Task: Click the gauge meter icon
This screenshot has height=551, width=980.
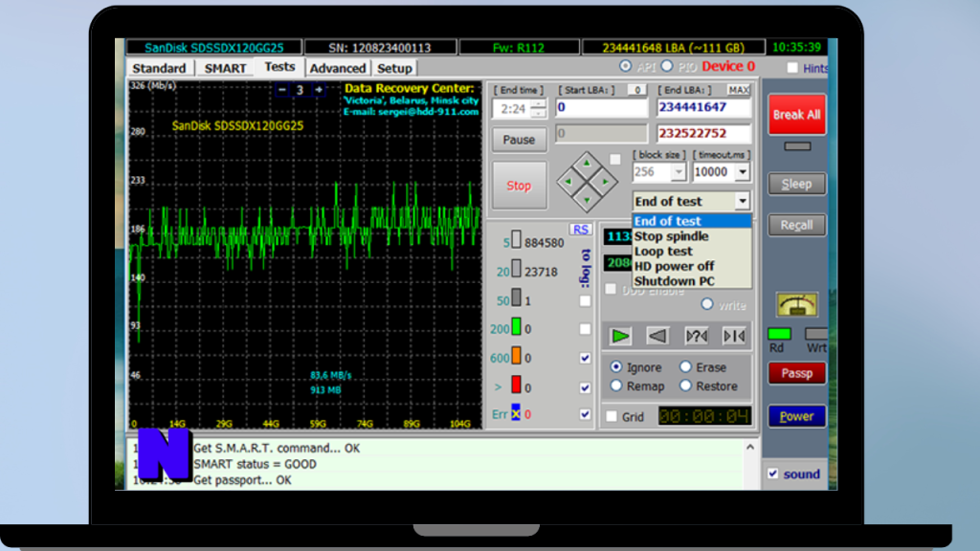Action: point(796,304)
